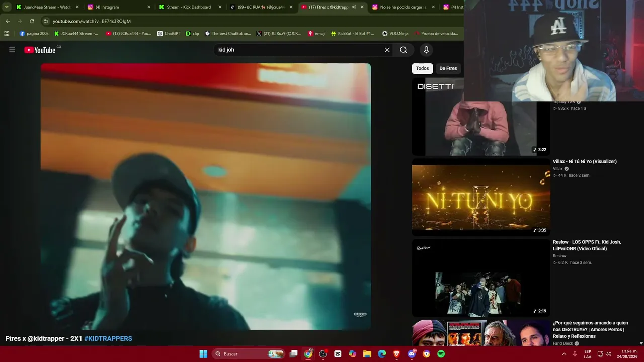This screenshot has height=362, width=644.
Task: Open the 'clip' bookmark
Action: pyautogui.click(x=193, y=34)
